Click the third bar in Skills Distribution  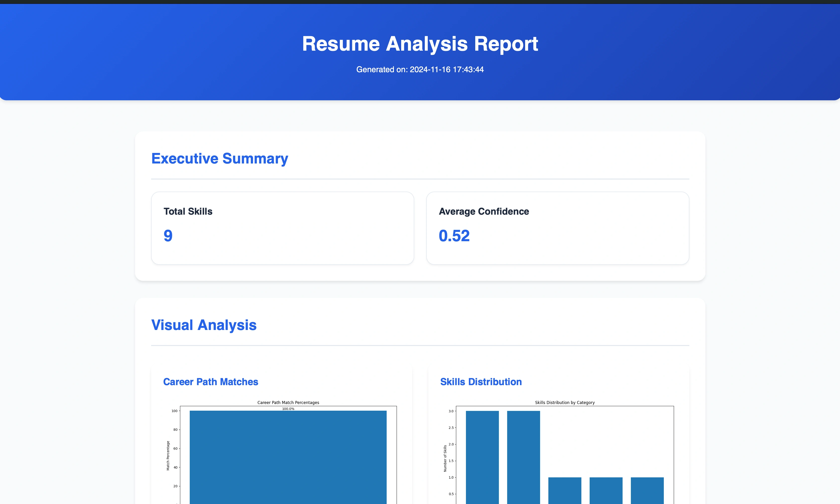tap(565, 490)
